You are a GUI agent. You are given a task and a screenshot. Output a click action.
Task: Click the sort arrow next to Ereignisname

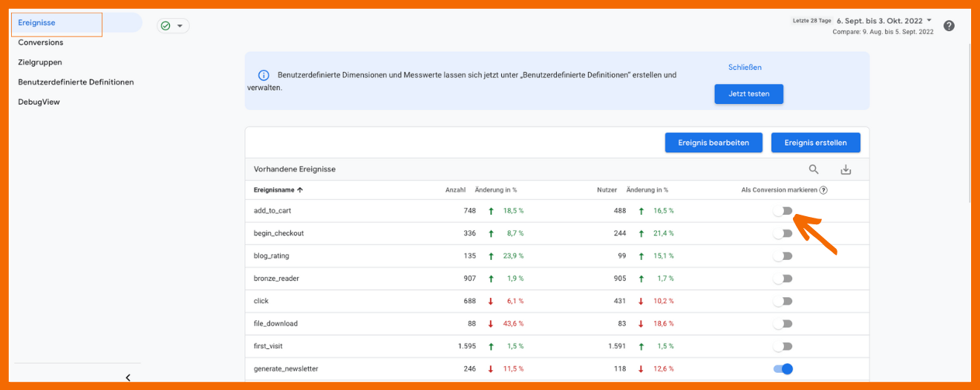pos(300,190)
